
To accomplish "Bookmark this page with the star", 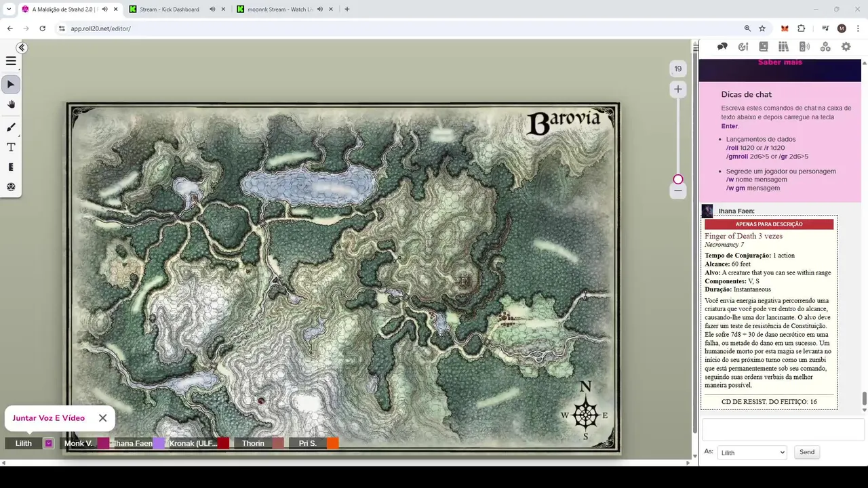I will point(762,28).
